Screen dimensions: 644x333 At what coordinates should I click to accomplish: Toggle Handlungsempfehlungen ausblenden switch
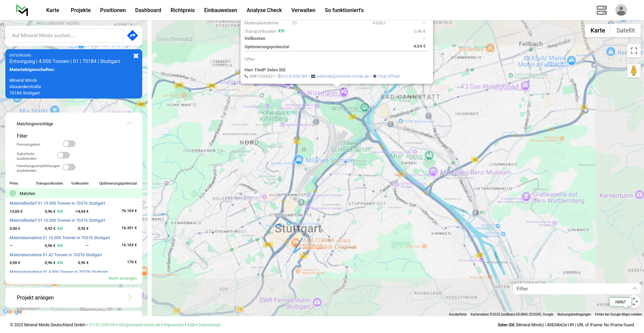(x=69, y=167)
